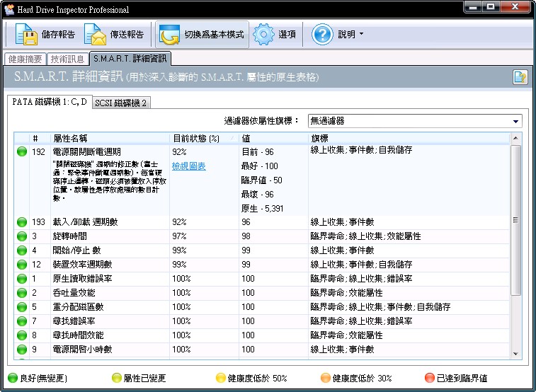Open 選項 options gear icon

pyautogui.click(x=263, y=34)
